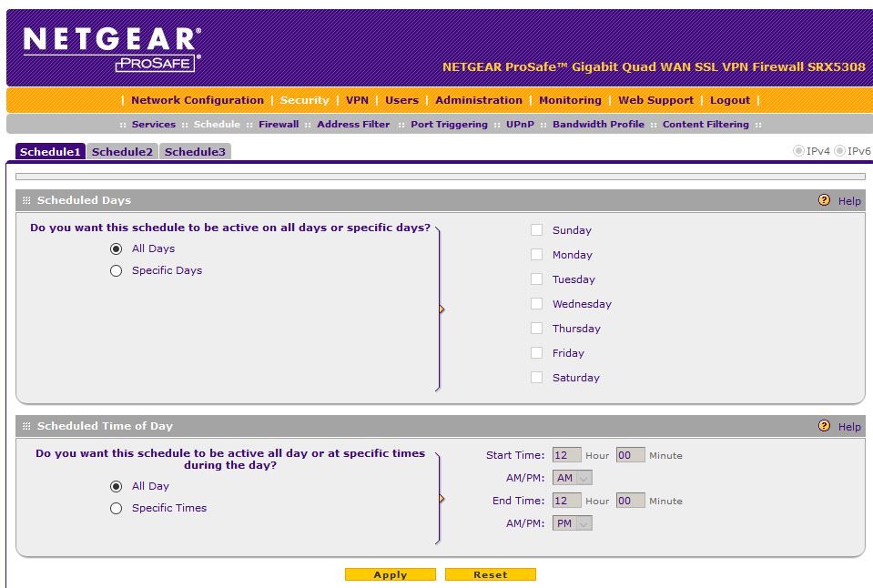Click the Help icon in Scheduled Days

[824, 200]
